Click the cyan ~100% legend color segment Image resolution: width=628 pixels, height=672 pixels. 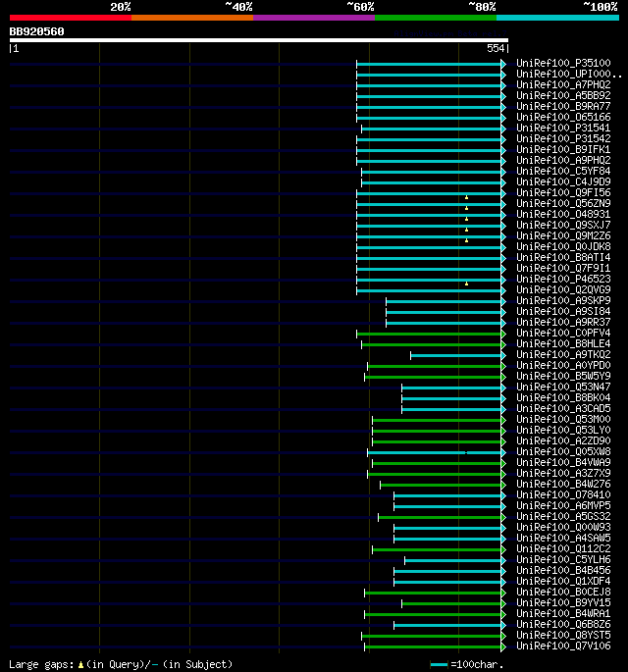(x=557, y=18)
